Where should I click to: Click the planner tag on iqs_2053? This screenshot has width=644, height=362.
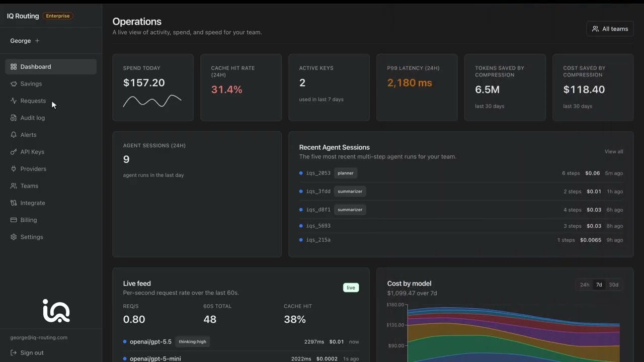coord(346,173)
